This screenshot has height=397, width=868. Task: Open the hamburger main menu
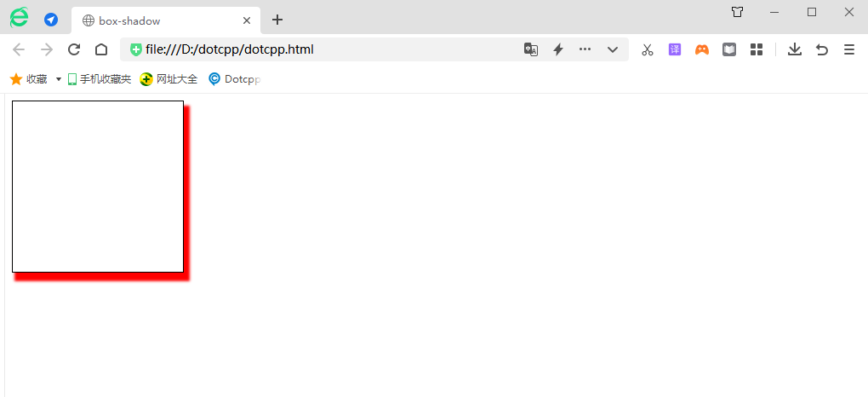click(x=849, y=49)
